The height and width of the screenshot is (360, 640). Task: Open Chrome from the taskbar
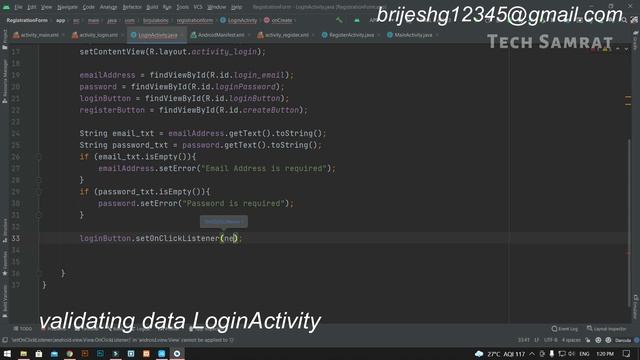point(69,353)
